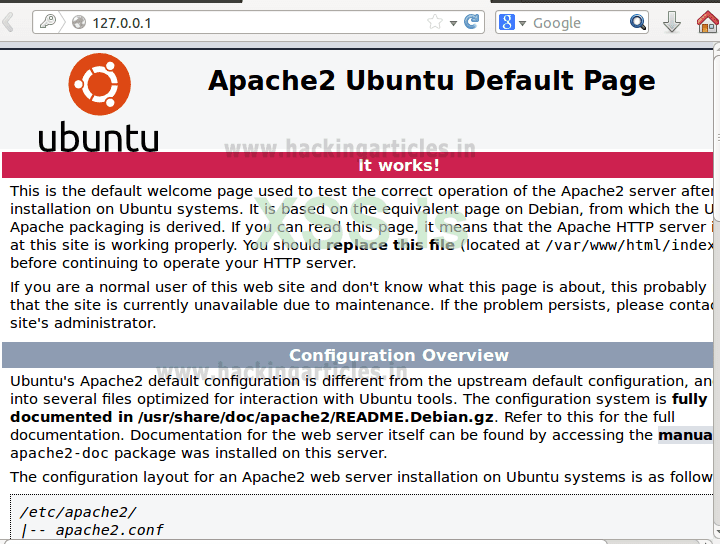Click the /etc/apache2/ line in the tree
This screenshot has height=544, width=720.
click(x=78, y=512)
